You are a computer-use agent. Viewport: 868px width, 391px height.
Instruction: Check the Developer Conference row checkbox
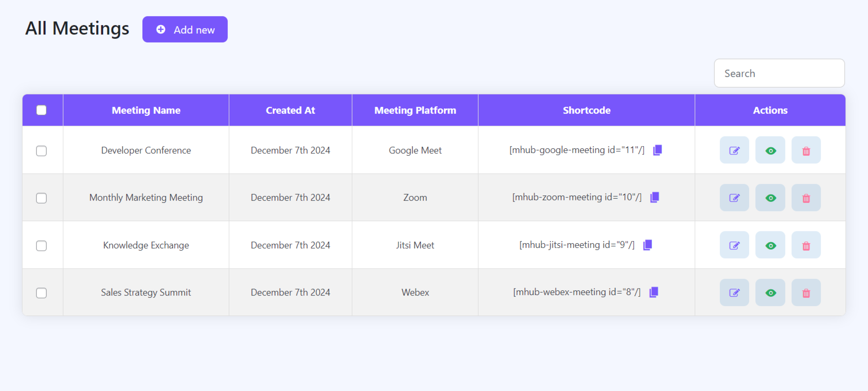pos(42,150)
